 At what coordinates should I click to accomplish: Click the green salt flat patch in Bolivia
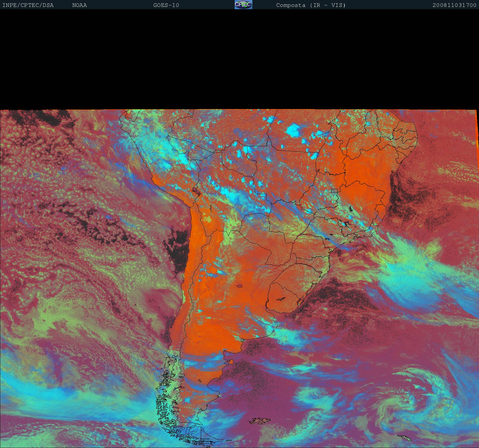point(207,219)
